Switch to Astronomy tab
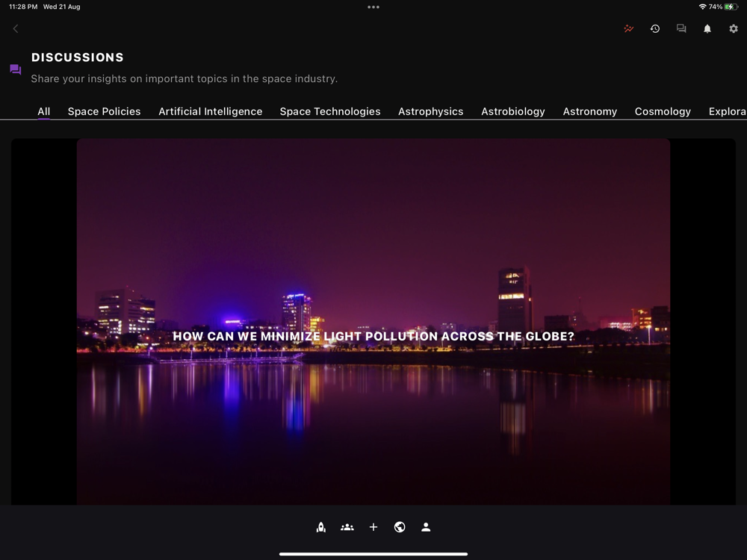The height and width of the screenshot is (560, 747). (x=590, y=111)
